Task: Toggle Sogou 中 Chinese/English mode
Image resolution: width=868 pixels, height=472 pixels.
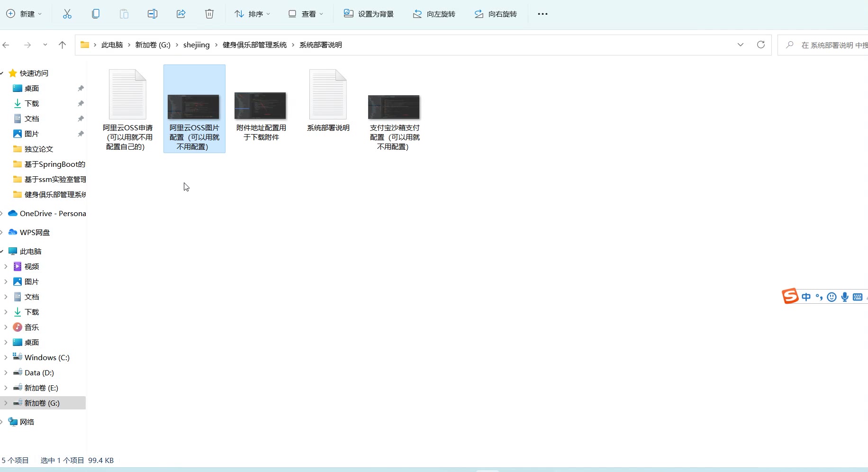Action: coord(806,297)
